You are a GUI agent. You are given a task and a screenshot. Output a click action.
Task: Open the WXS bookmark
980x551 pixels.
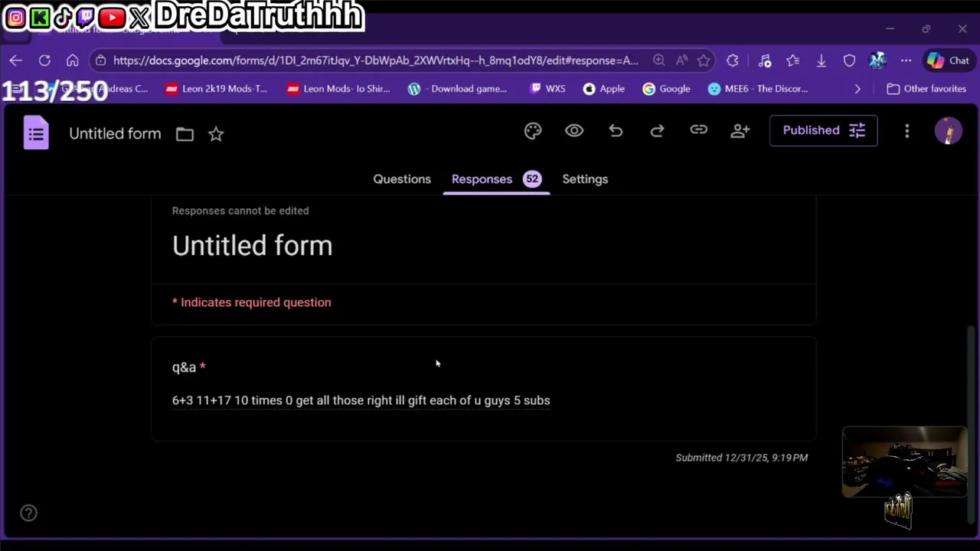coord(547,89)
